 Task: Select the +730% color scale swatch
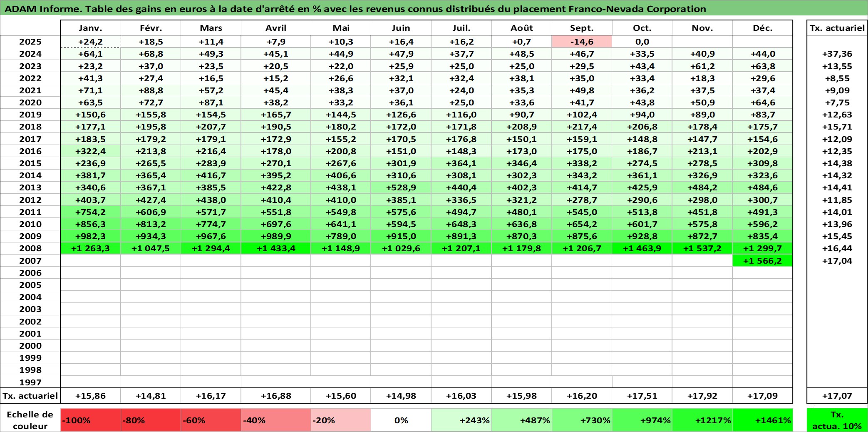tap(582, 420)
